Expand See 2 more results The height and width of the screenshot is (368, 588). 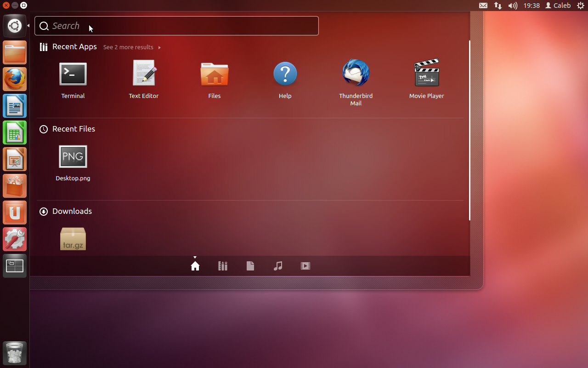tap(129, 47)
